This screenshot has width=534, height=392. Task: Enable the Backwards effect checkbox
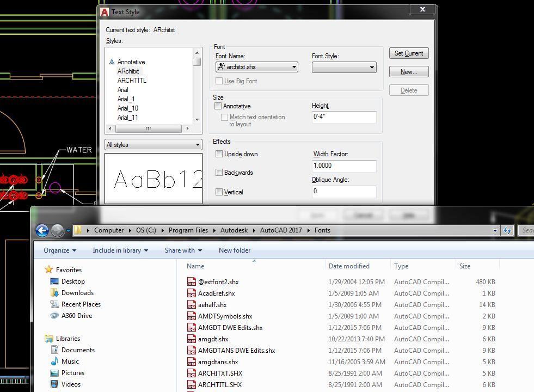[219, 173]
